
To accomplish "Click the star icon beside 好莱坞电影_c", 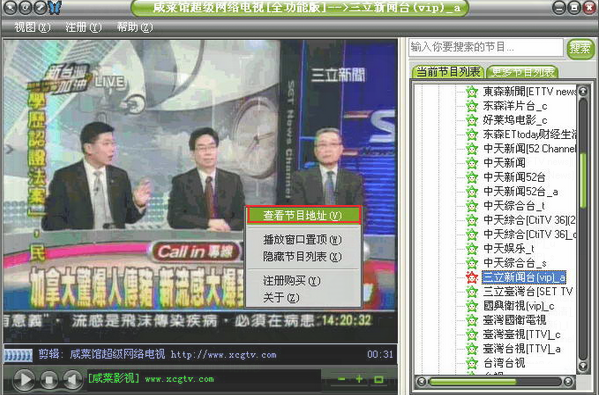I will click(472, 120).
